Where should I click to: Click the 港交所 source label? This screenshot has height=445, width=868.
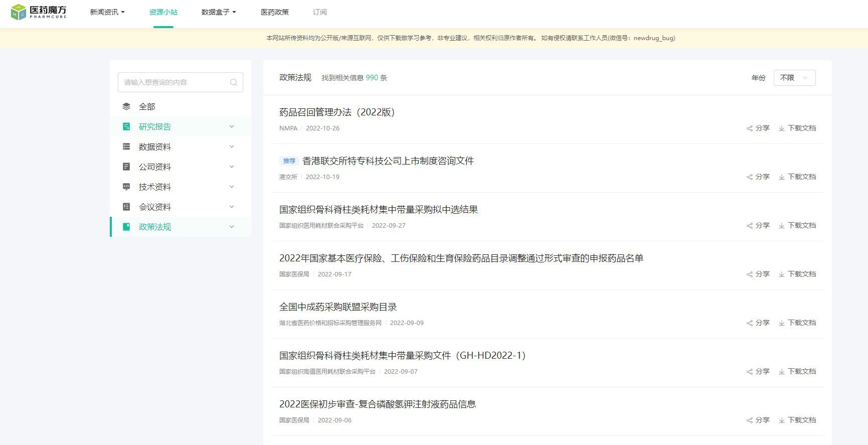tap(288, 177)
